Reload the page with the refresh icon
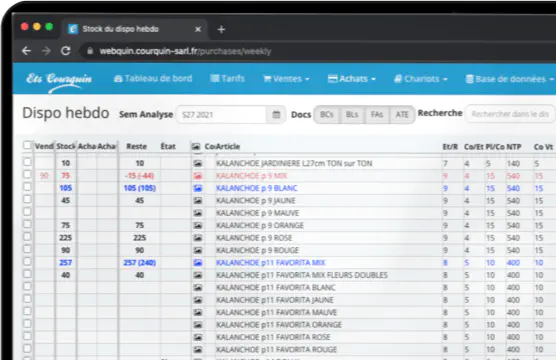Viewport: 556px width, 360px height. 66,51
